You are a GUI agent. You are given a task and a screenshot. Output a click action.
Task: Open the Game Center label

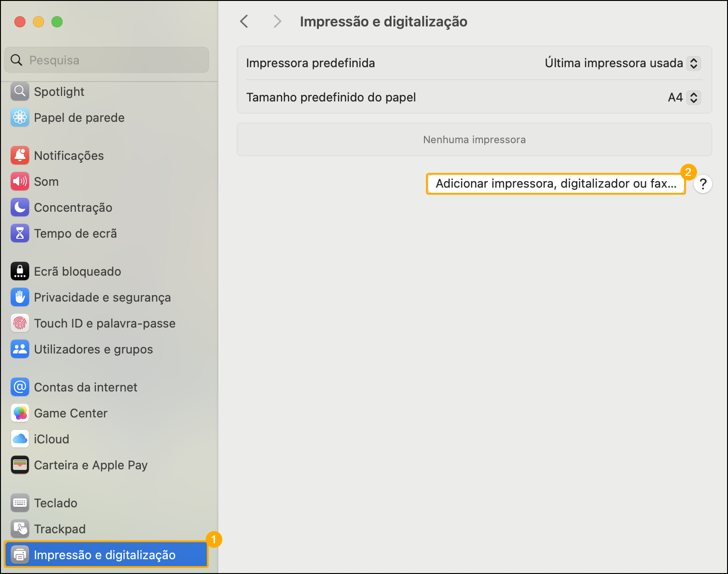pyautogui.click(x=71, y=413)
